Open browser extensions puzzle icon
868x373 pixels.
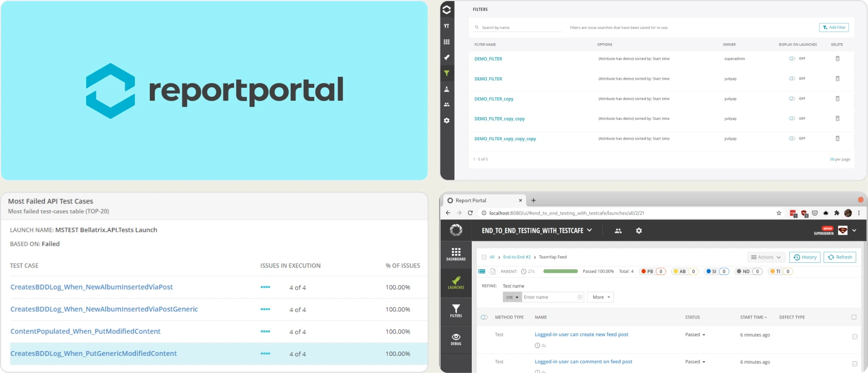(836, 213)
